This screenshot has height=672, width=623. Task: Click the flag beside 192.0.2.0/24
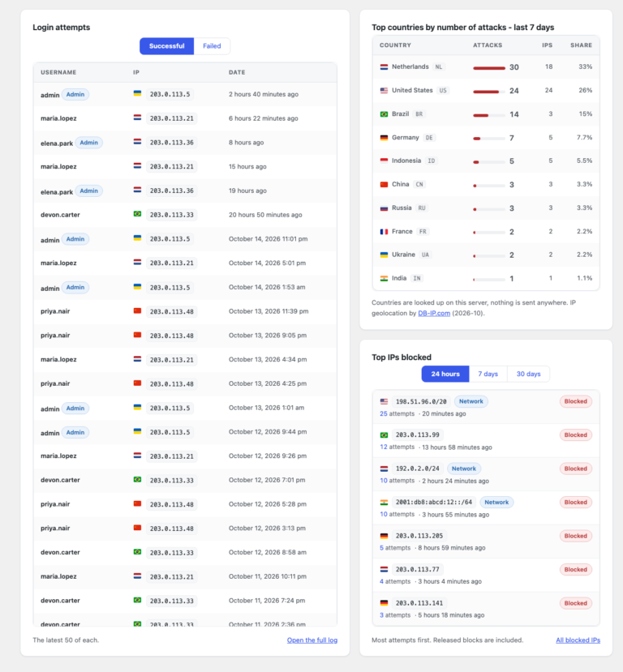tap(385, 469)
